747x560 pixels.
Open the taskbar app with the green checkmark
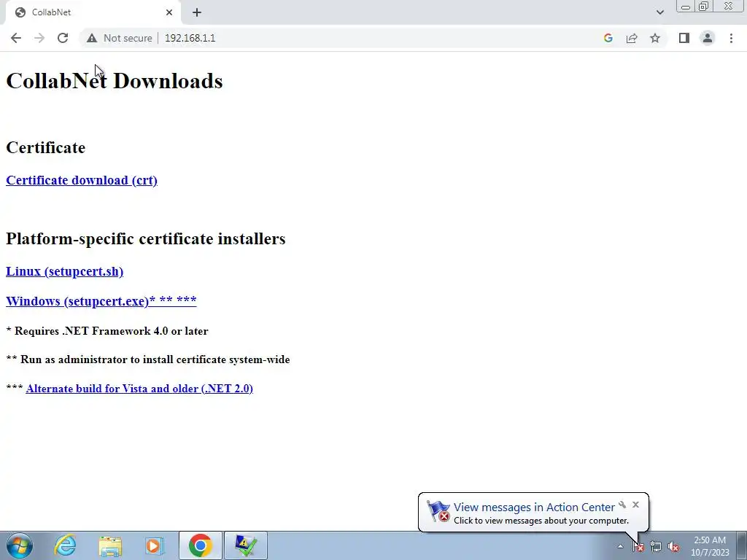(x=246, y=545)
